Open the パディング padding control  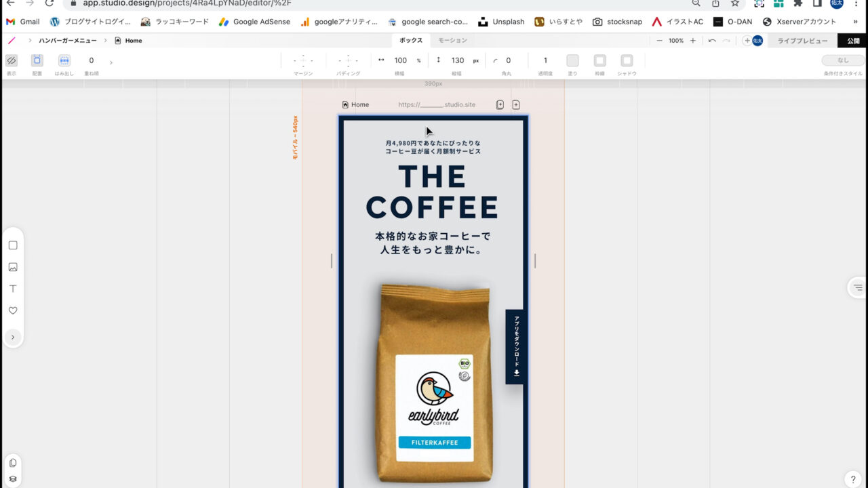click(x=348, y=60)
